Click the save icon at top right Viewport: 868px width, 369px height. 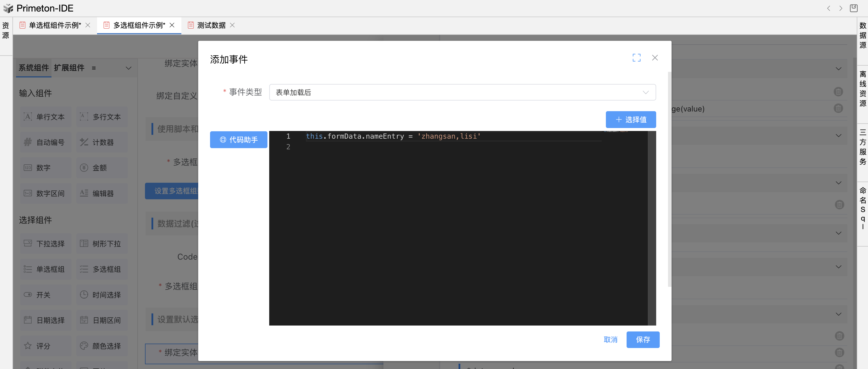pyautogui.click(x=854, y=8)
